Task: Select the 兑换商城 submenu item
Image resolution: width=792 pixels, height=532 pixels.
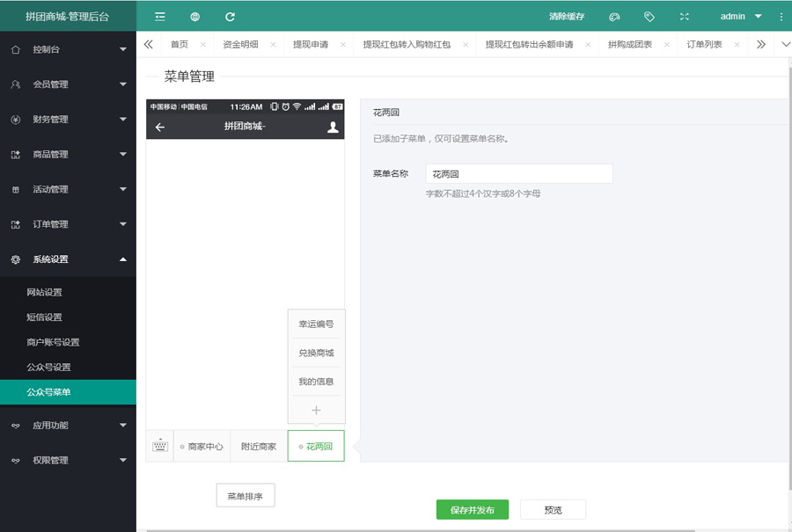Action: point(316,353)
